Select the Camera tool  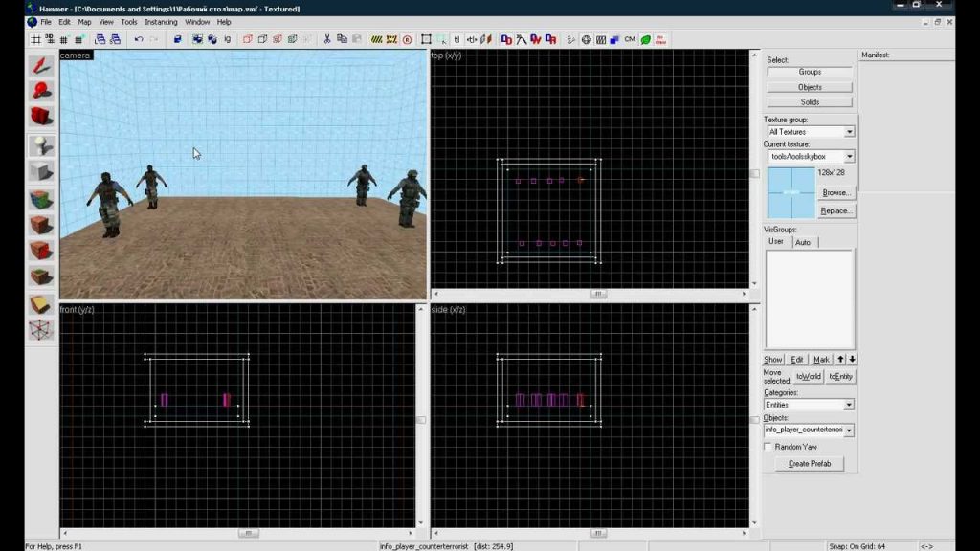click(x=41, y=117)
